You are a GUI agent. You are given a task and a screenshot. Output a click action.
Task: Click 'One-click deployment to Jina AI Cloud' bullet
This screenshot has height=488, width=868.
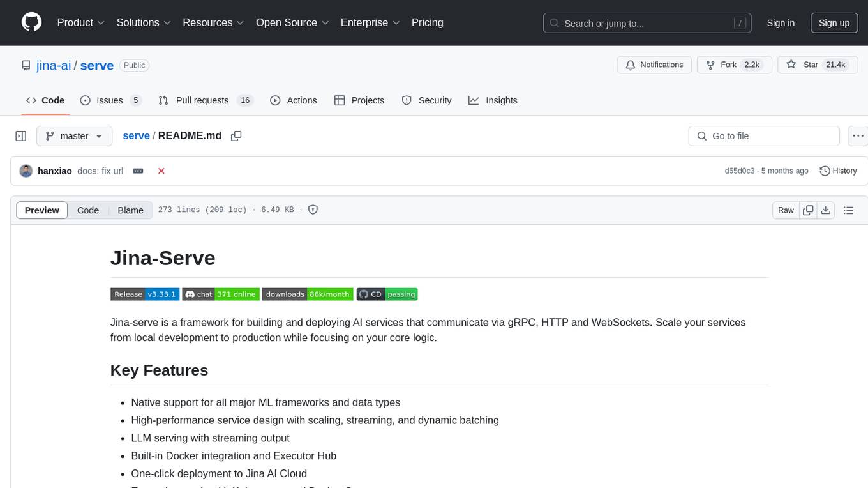219,474
